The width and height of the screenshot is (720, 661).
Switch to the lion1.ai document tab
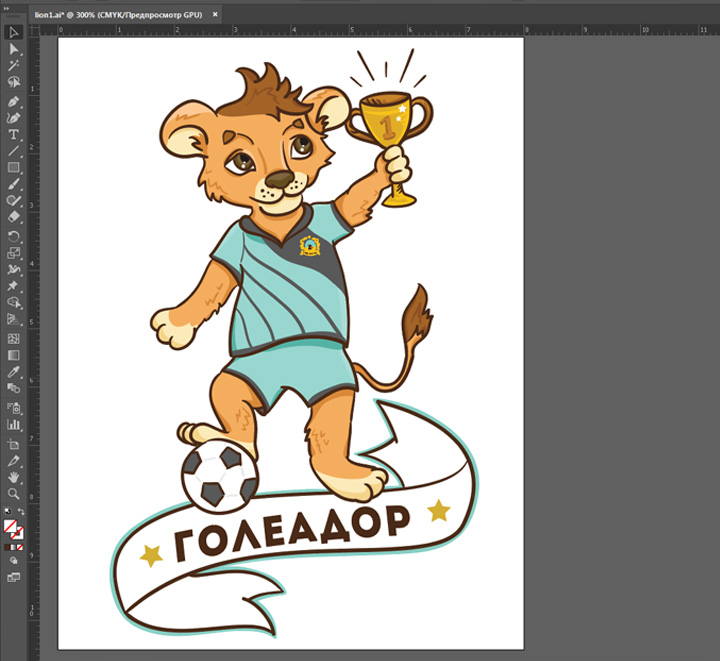pos(118,15)
